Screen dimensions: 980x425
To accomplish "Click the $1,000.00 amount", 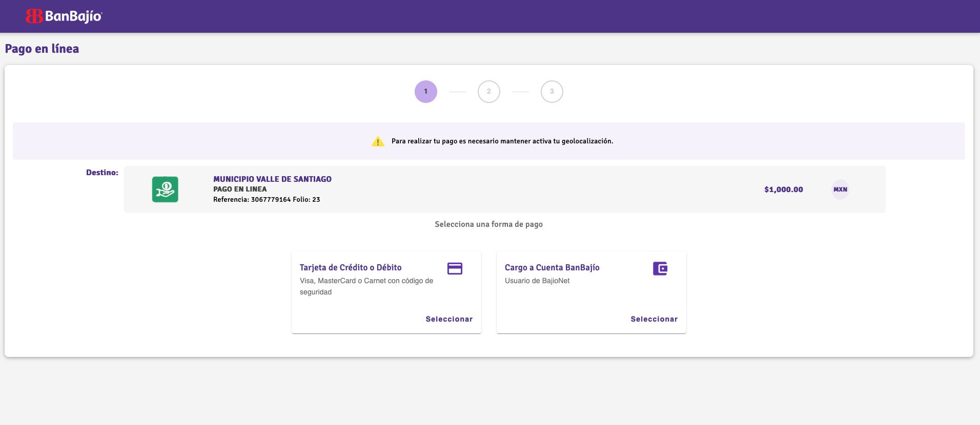I will 784,189.
